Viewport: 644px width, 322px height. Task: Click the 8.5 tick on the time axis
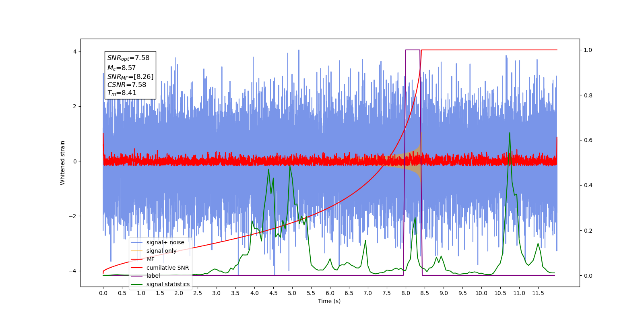click(425, 293)
